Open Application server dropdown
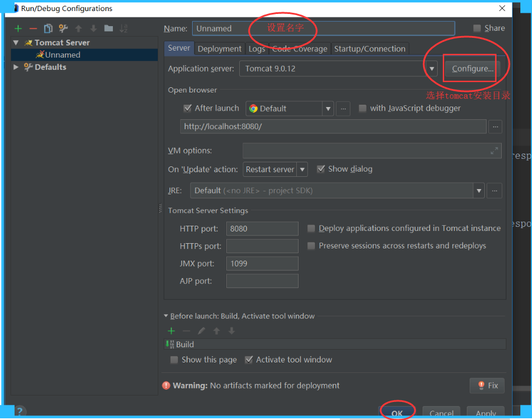Screen dimensions: 532x420 (x=431, y=69)
